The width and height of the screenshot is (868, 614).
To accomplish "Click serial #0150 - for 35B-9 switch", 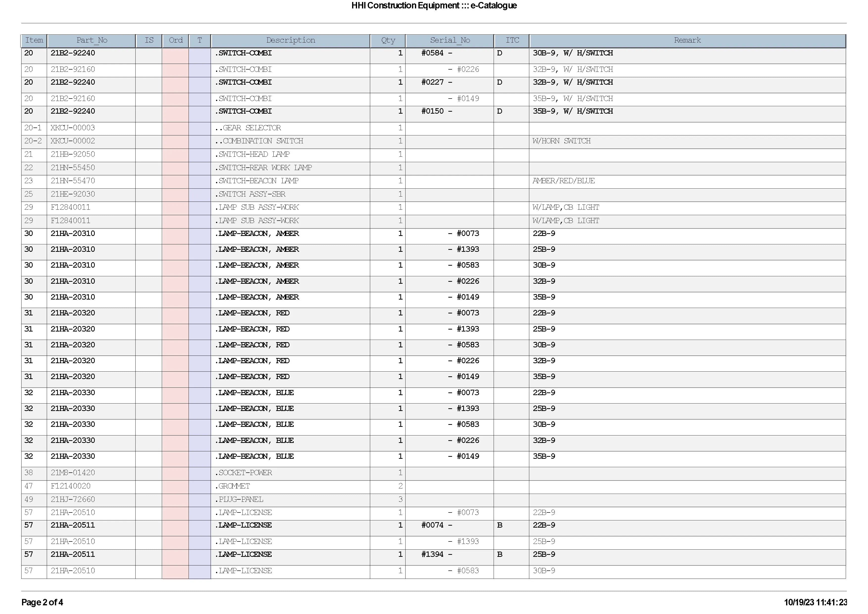I will coord(437,111).
